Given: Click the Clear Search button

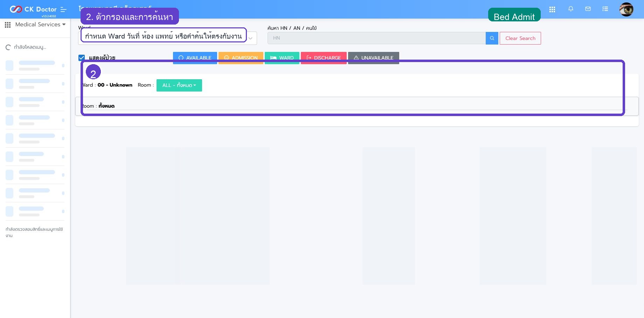Looking at the screenshot, I should pyautogui.click(x=520, y=38).
